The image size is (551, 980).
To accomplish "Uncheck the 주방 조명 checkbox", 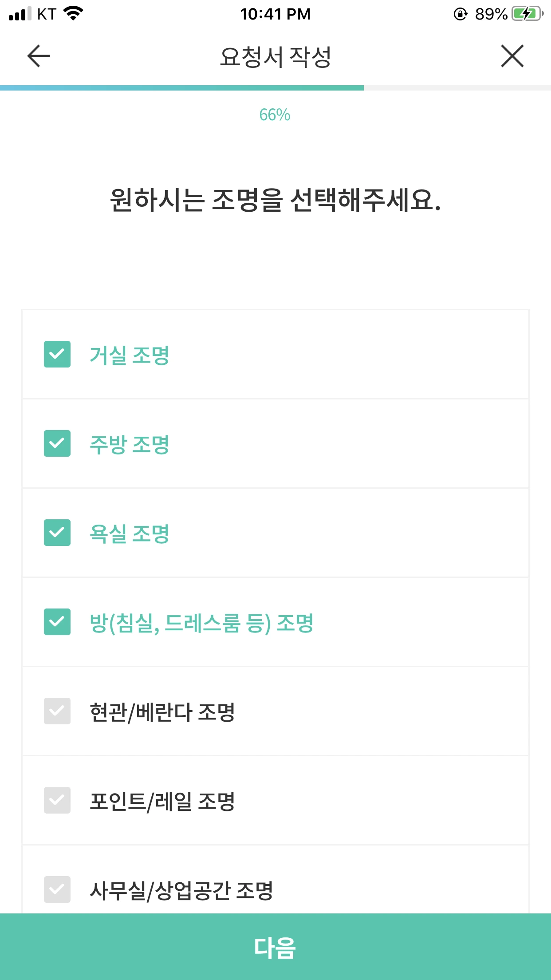I will 57,443.
